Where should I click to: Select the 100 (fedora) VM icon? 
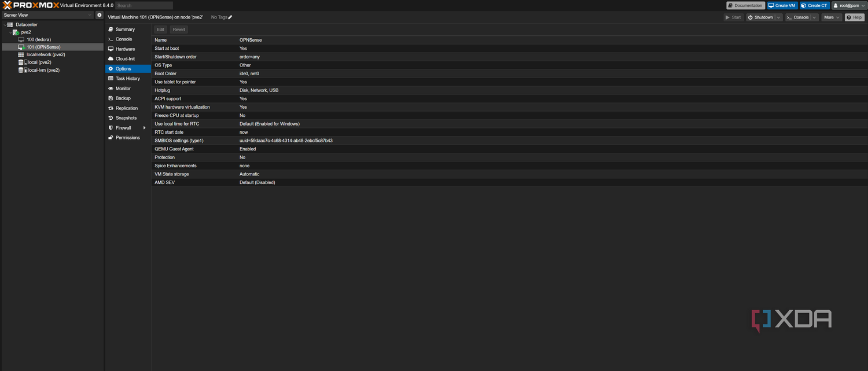point(21,39)
